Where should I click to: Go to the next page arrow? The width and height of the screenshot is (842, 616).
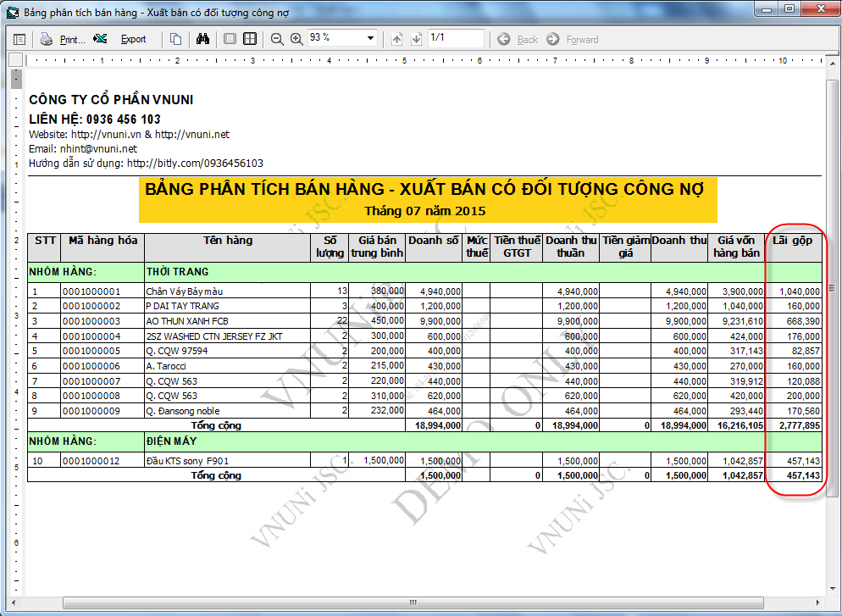[416, 39]
